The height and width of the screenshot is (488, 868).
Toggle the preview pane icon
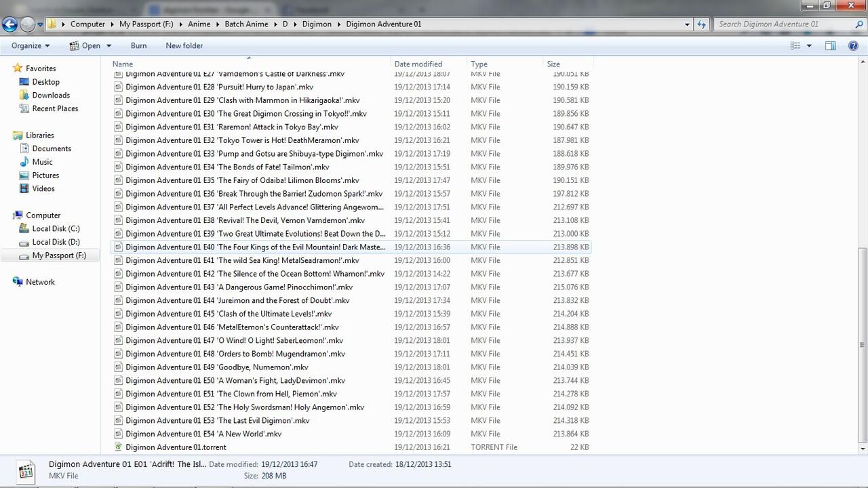[x=830, y=45]
